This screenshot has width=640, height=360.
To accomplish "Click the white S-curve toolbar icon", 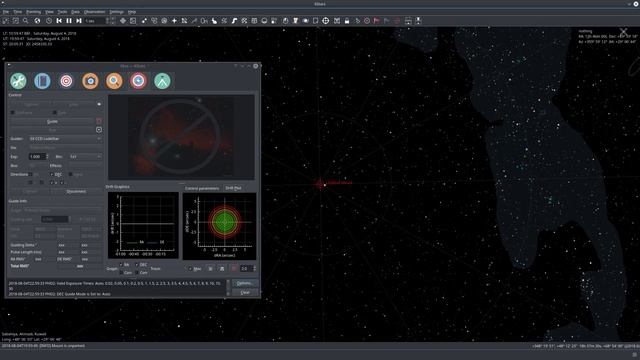I will coord(234,20).
